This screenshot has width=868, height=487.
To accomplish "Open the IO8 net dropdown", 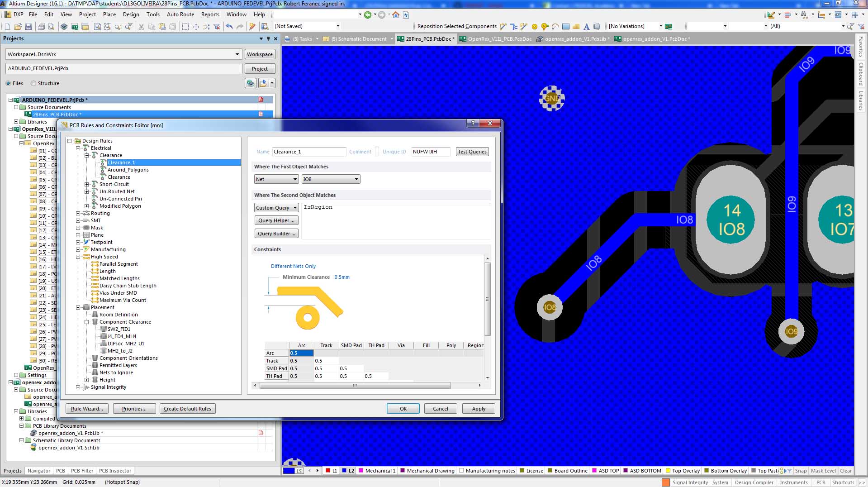I will coord(331,179).
